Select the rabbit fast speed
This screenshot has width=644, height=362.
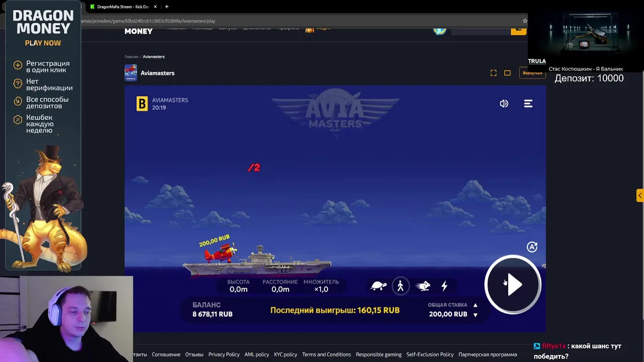(423, 286)
